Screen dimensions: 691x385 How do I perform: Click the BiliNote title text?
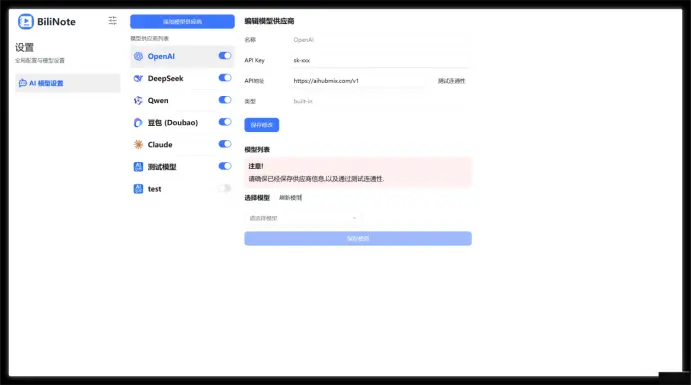[x=56, y=22]
